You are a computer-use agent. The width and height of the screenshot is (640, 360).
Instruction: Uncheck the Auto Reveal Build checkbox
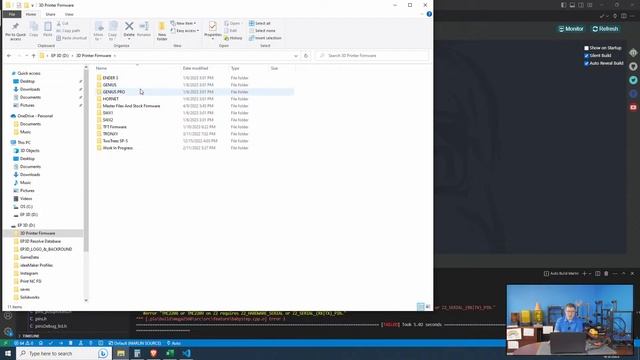tap(587, 63)
